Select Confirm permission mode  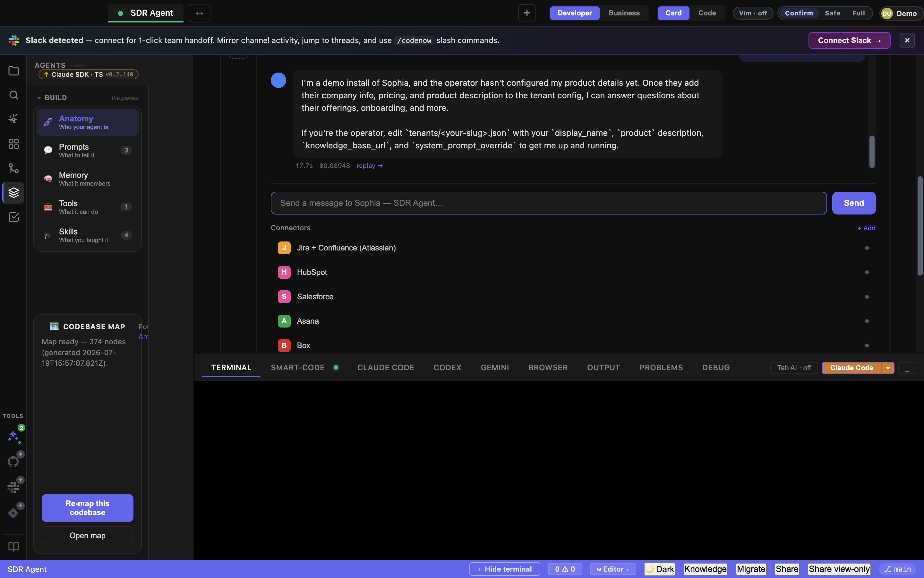click(799, 13)
